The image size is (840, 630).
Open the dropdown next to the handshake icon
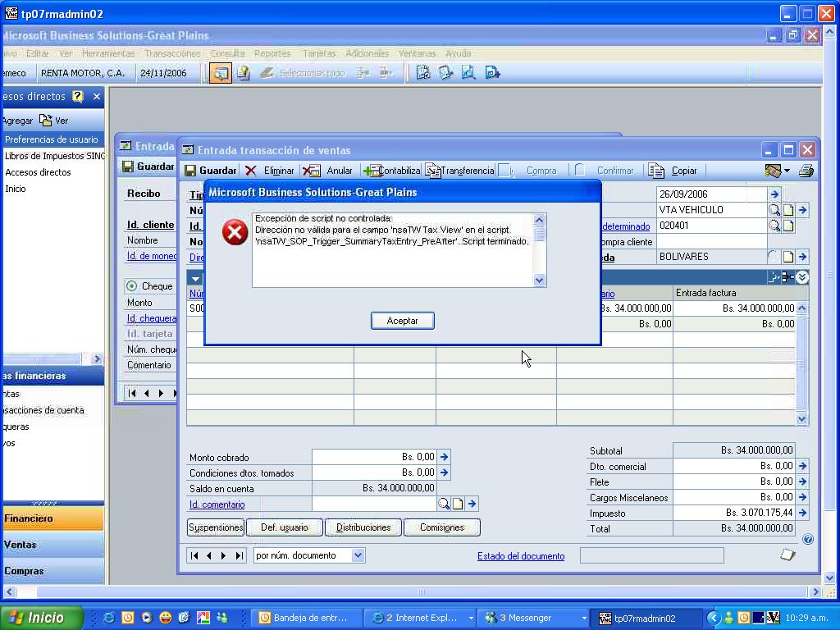(787, 171)
